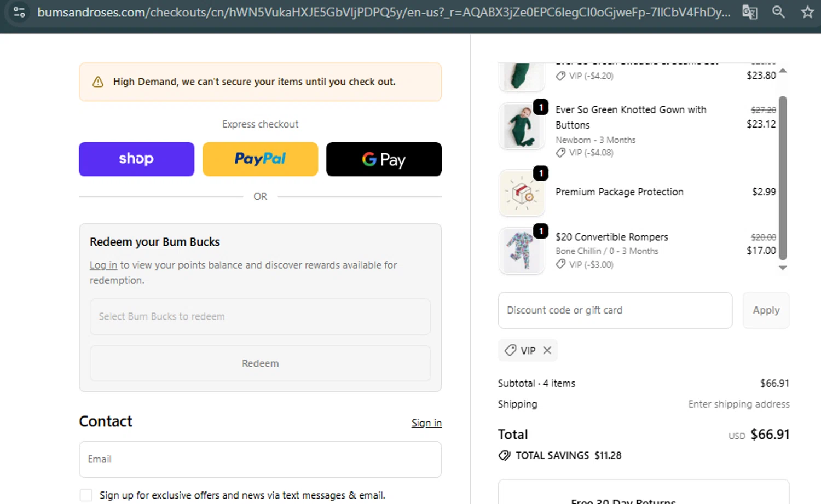Open site information icon in address bar
The width and height of the screenshot is (821, 504).
click(19, 12)
